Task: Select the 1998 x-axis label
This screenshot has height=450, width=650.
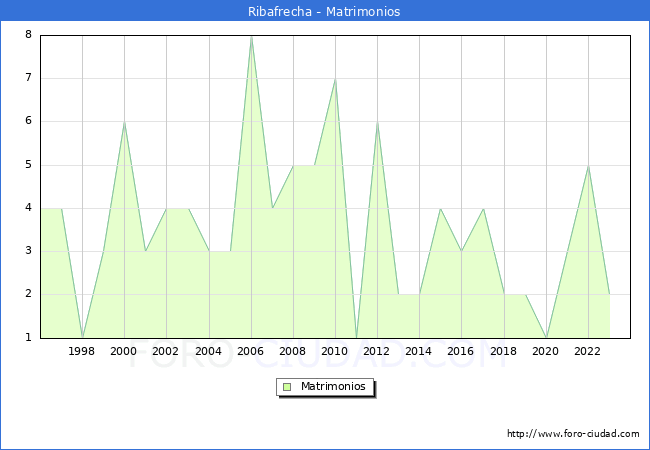Action: point(81,351)
